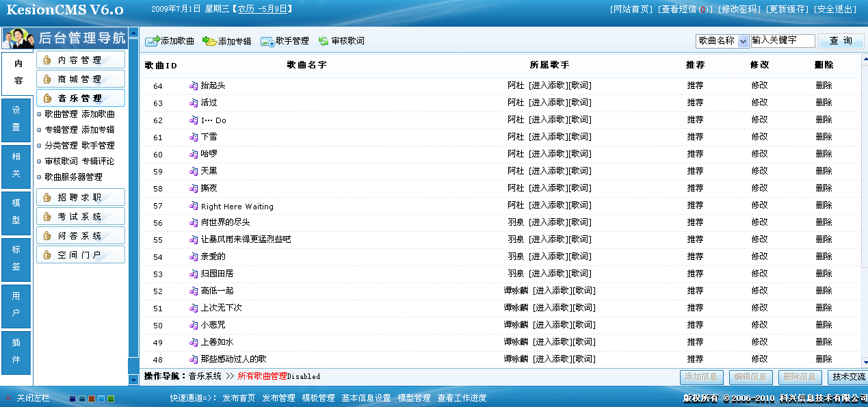Expand the 内容管理 sidebar section

81,60
